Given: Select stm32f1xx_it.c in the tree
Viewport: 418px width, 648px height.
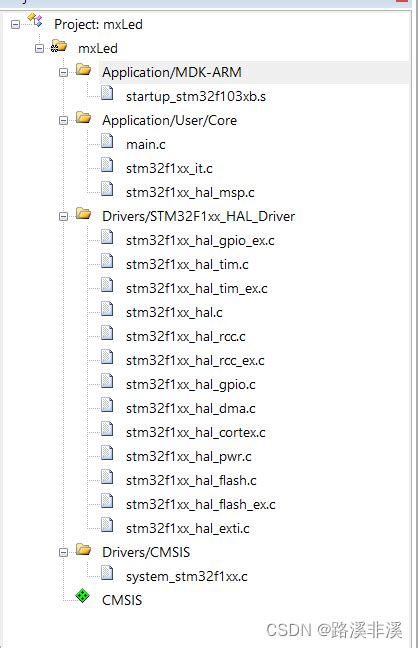Looking at the screenshot, I should pos(169,169).
